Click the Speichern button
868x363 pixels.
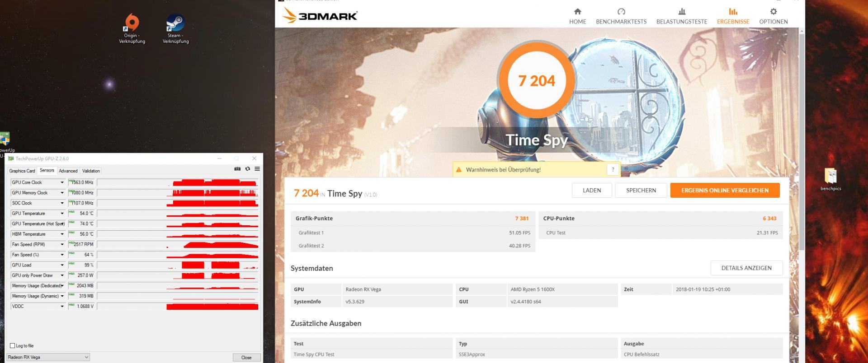[641, 191]
